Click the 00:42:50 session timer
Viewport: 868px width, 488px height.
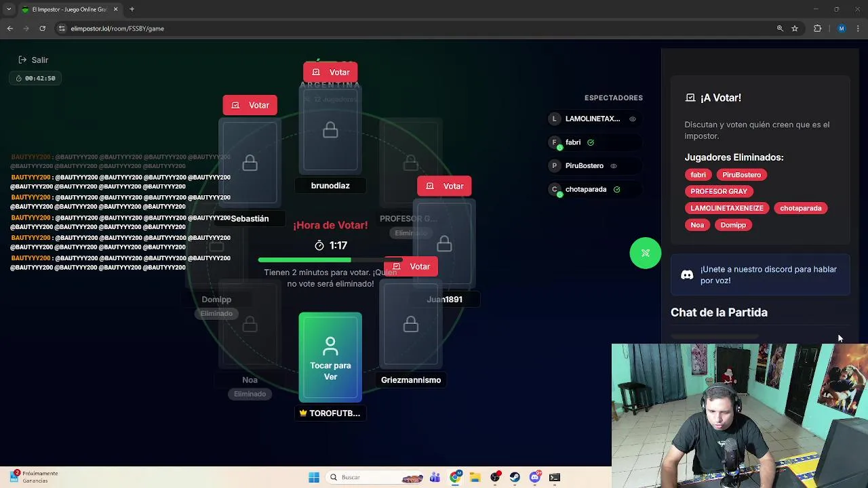35,78
